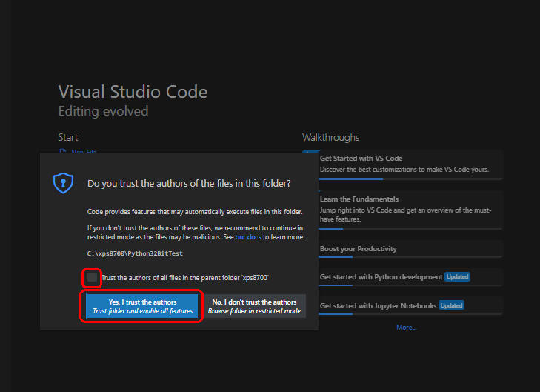Click the Walkthroughs heading
540x392 pixels.
(330, 137)
